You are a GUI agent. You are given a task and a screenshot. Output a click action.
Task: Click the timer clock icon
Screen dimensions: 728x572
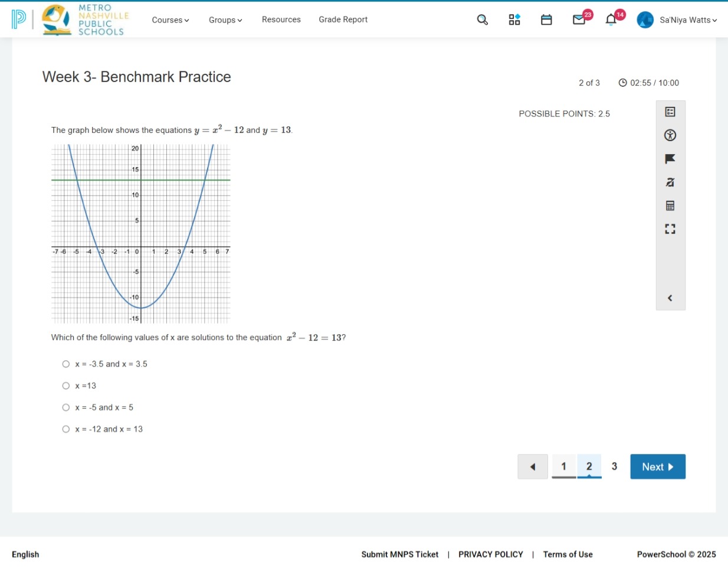point(622,83)
